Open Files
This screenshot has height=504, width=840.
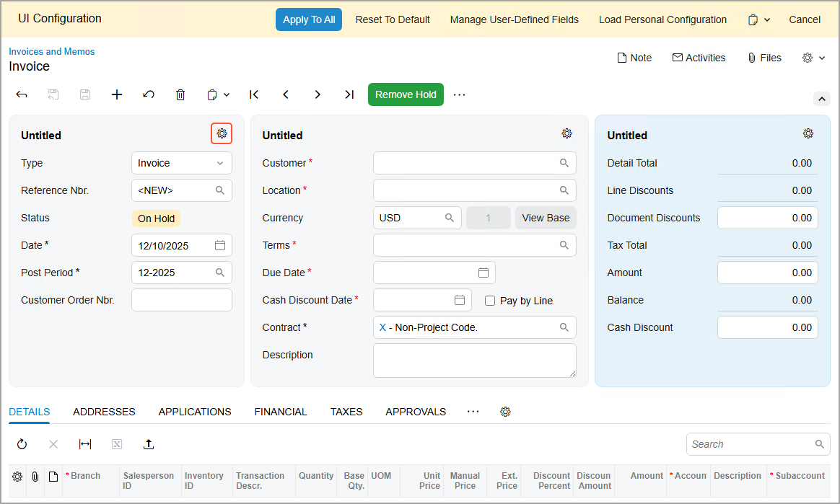(764, 58)
